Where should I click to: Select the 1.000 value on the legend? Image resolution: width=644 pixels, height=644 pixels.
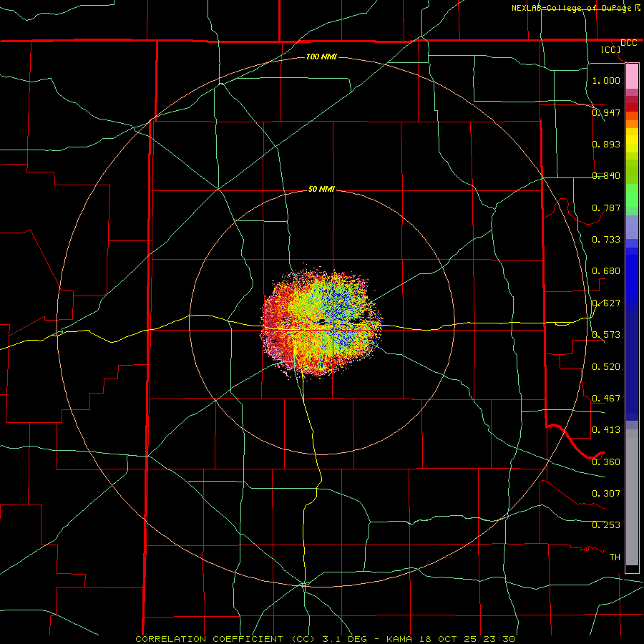pos(606,80)
